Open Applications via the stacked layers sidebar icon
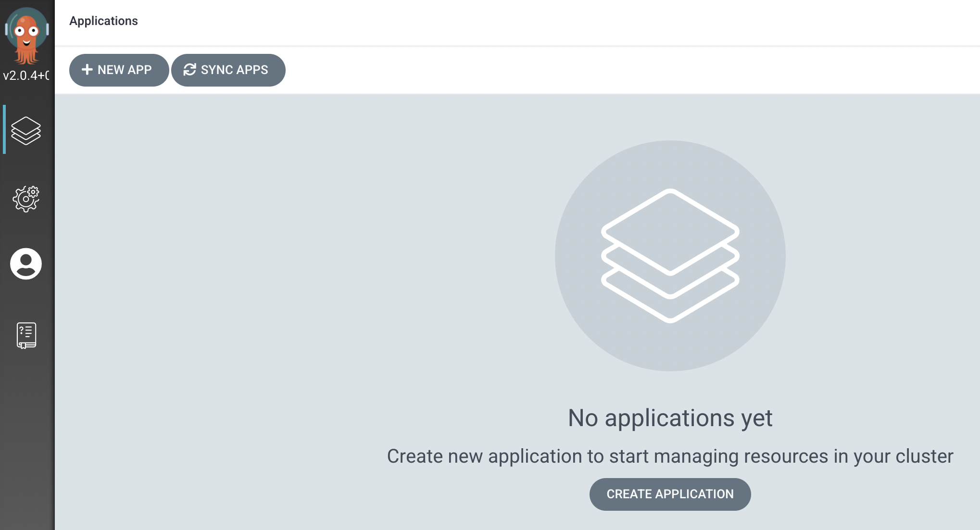The image size is (980, 530). tap(26, 130)
